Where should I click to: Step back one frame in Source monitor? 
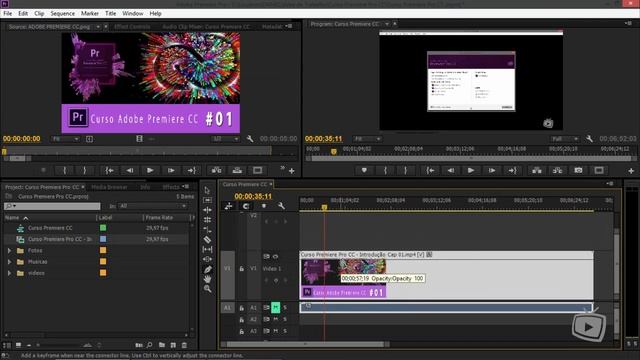130,170
